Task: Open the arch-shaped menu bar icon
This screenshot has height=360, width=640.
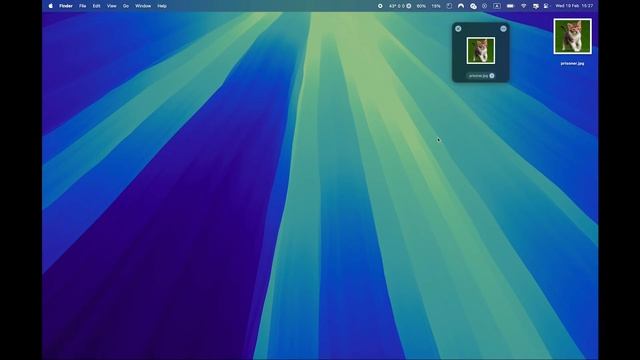Action: [x=461, y=6]
